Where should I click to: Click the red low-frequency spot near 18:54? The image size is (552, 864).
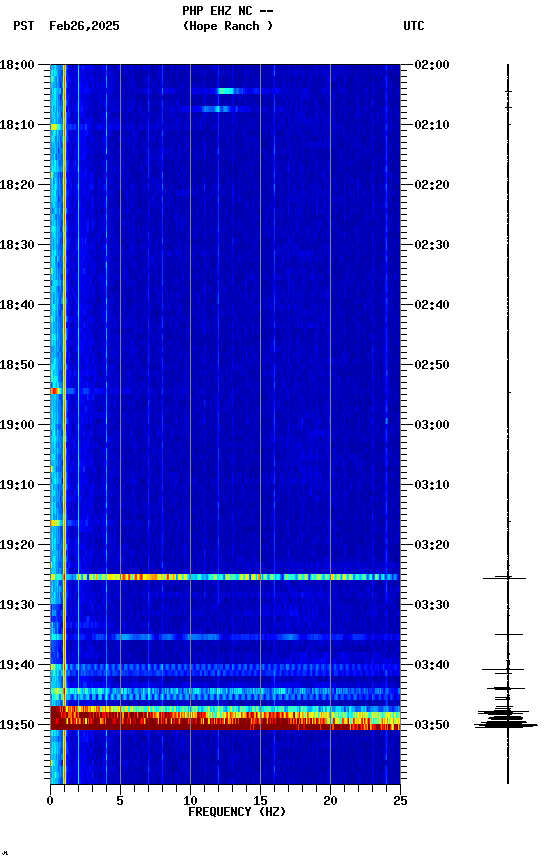coord(55,391)
